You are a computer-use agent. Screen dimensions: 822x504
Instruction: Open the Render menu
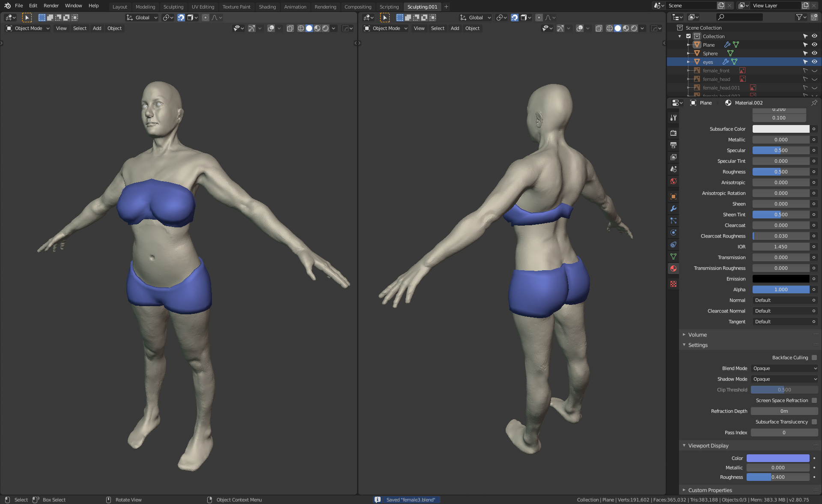click(x=51, y=6)
